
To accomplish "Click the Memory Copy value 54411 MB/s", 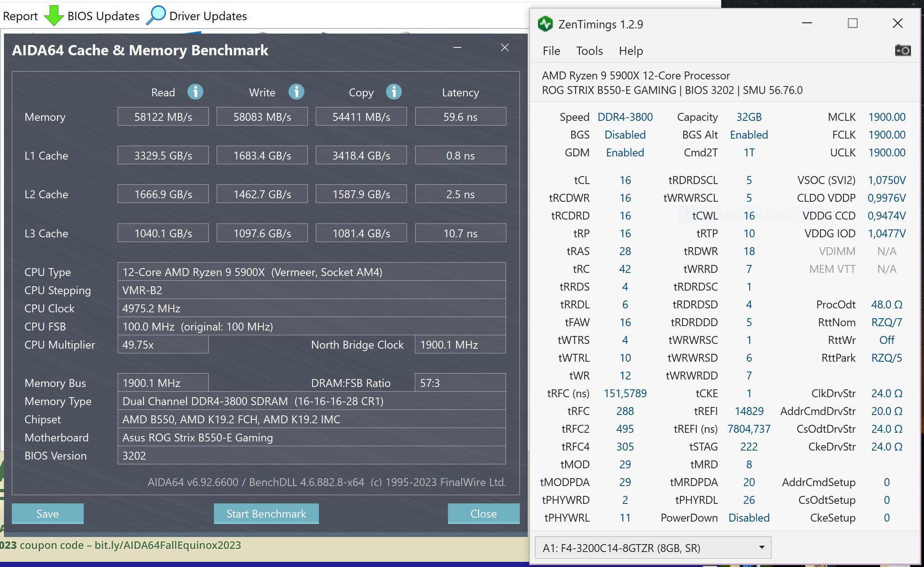I will pyautogui.click(x=361, y=116).
